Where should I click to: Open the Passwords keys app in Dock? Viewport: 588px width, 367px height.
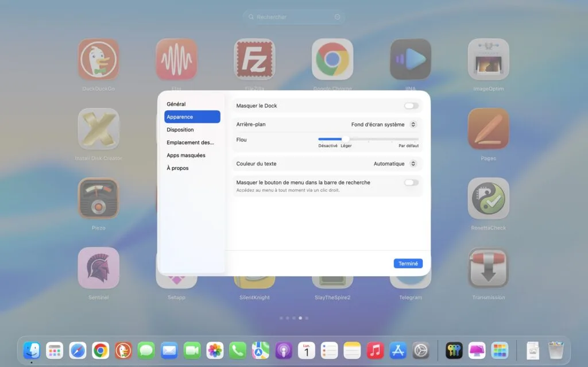(454, 350)
